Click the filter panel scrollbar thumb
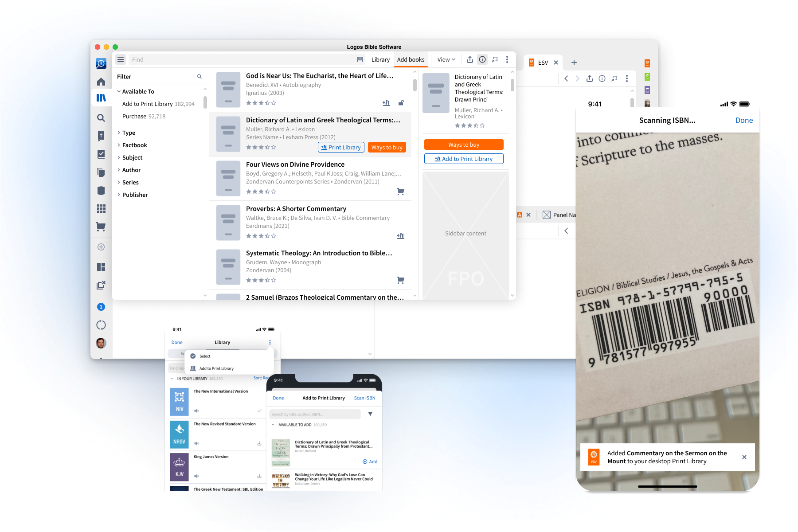The height and width of the screenshot is (532, 798). (205, 102)
